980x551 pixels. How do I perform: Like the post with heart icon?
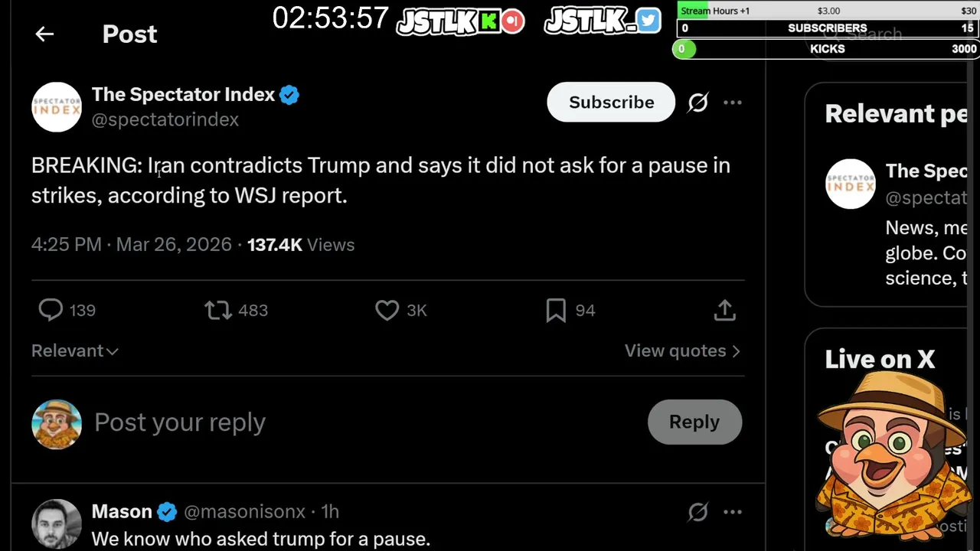coord(387,310)
